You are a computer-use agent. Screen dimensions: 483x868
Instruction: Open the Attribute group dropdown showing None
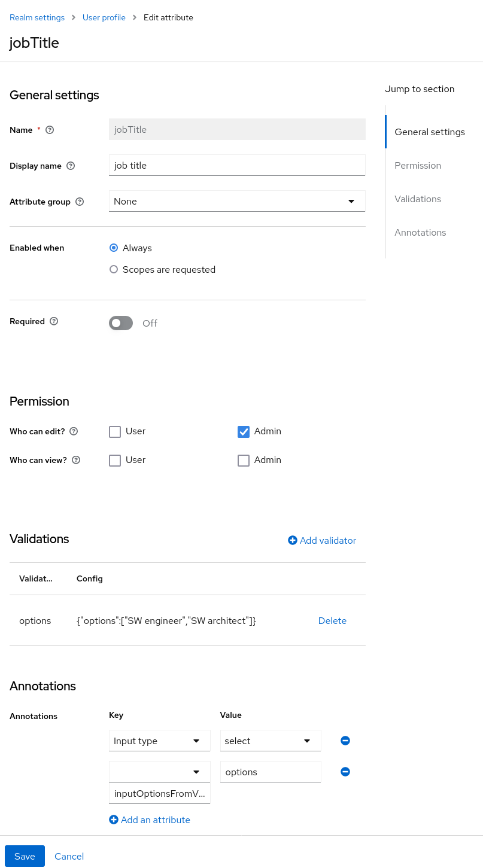(236, 201)
